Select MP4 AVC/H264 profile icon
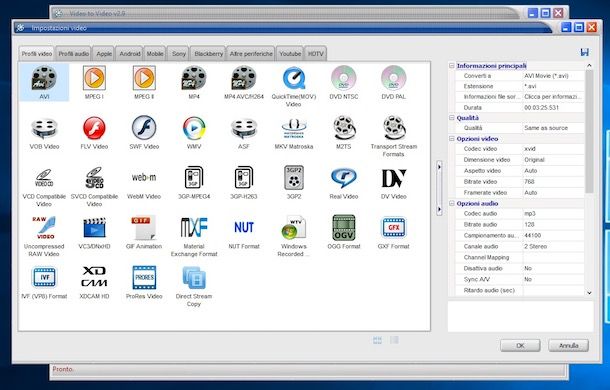Viewport: 610px width, 390px height. [244, 78]
